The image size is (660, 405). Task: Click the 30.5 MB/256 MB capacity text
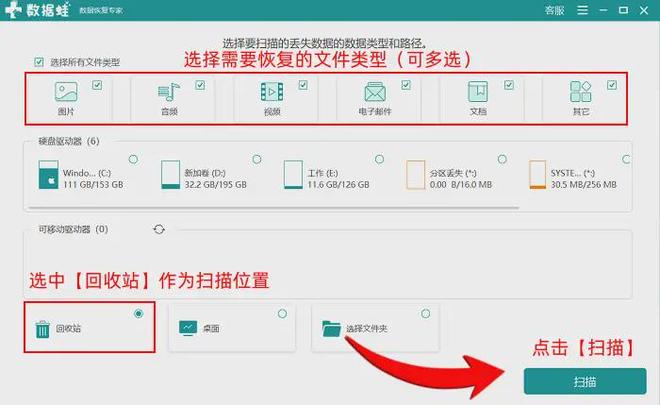(584, 185)
